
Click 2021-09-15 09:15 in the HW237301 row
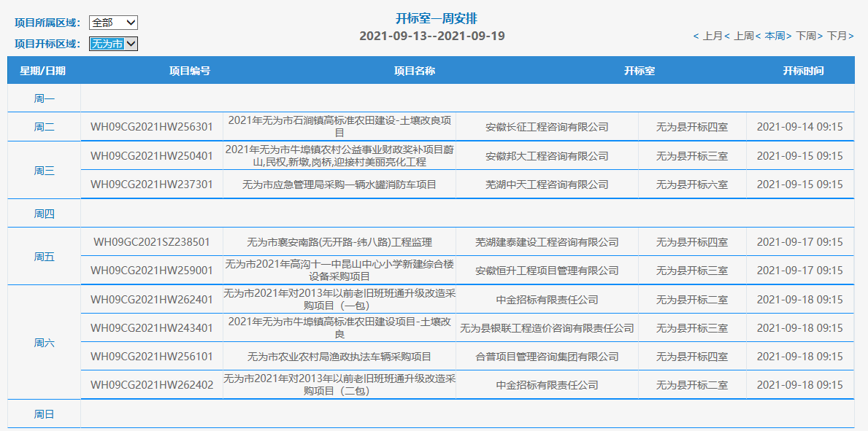(799, 185)
